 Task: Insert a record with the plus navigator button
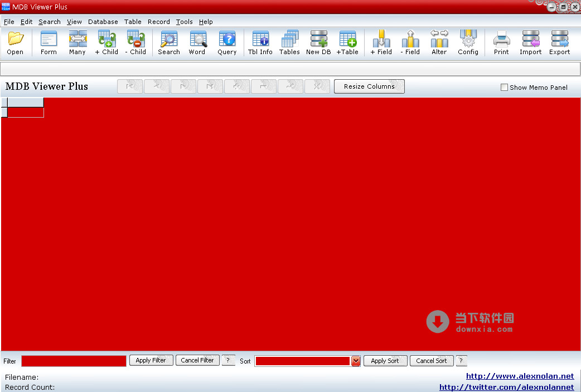(x=237, y=86)
